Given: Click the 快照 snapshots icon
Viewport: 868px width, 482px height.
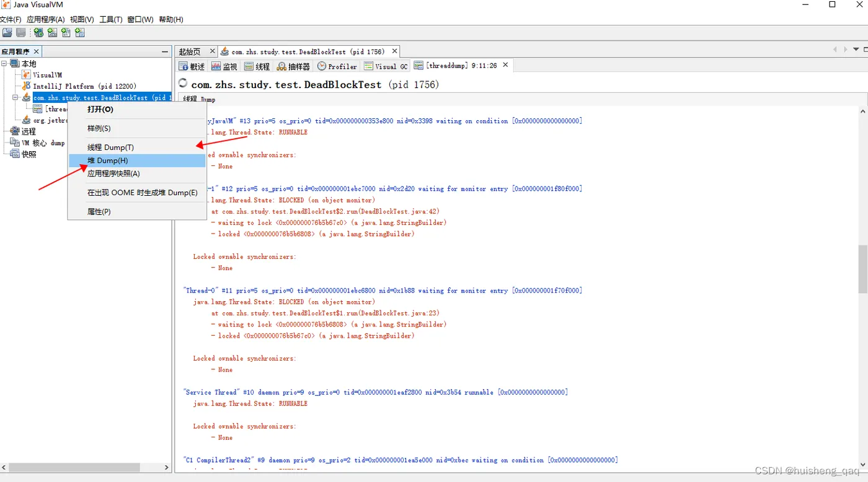Looking at the screenshot, I should click(15, 154).
